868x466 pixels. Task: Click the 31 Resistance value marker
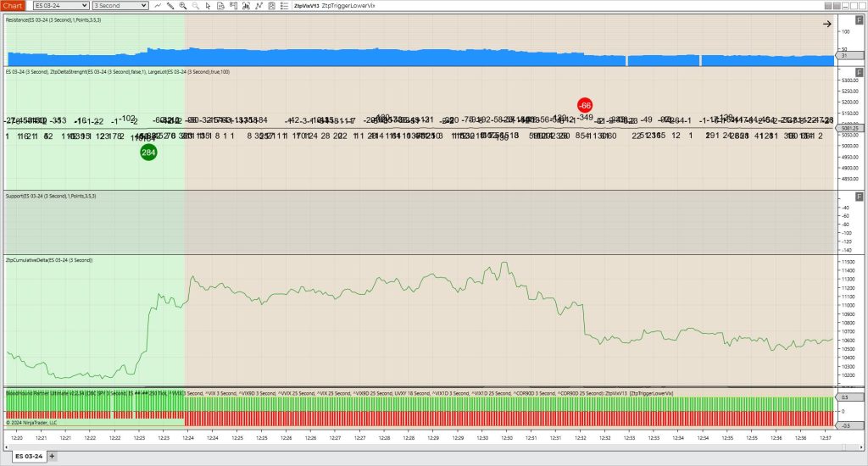(851, 56)
